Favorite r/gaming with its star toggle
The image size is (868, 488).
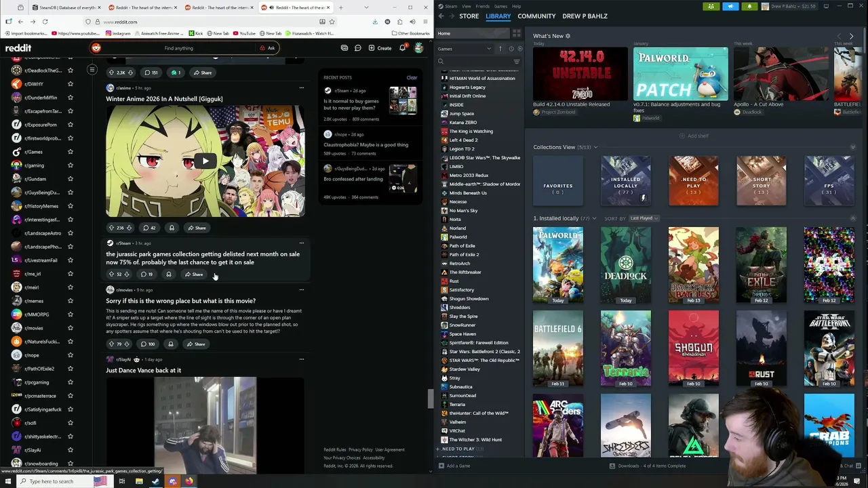pyautogui.click(x=70, y=165)
